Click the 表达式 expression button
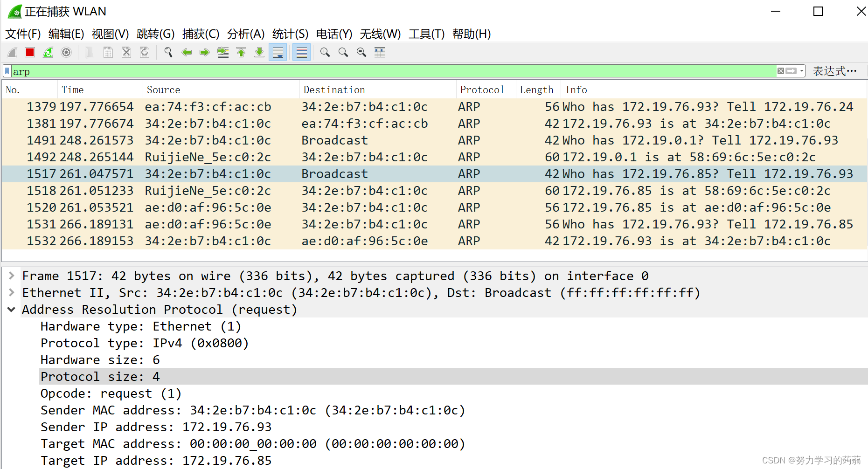Image resolution: width=868 pixels, height=469 pixels. tap(834, 71)
